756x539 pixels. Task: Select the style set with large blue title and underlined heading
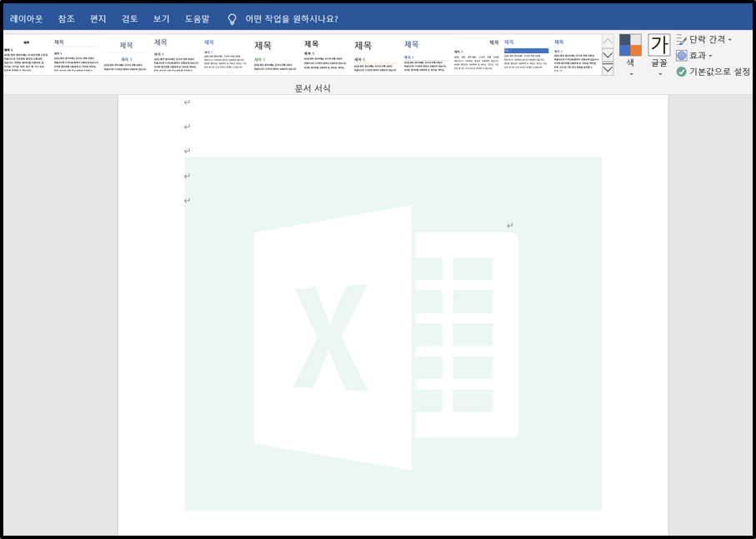425,55
